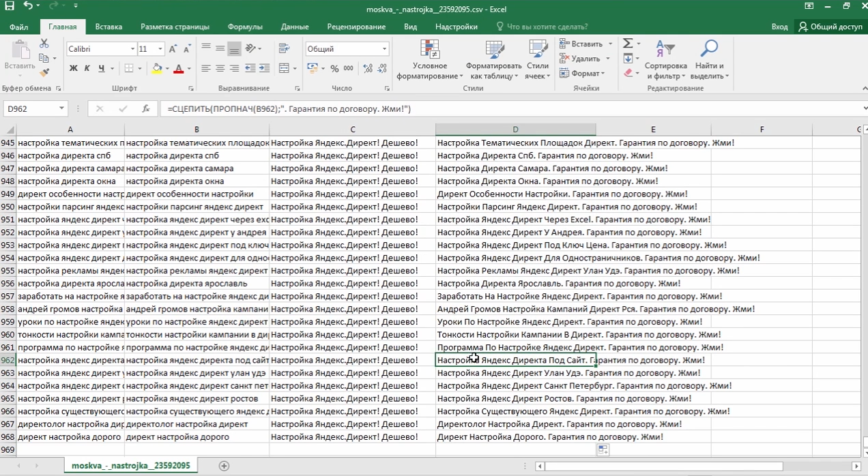
Task: Click the Вход sign-in link
Action: click(779, 27)
